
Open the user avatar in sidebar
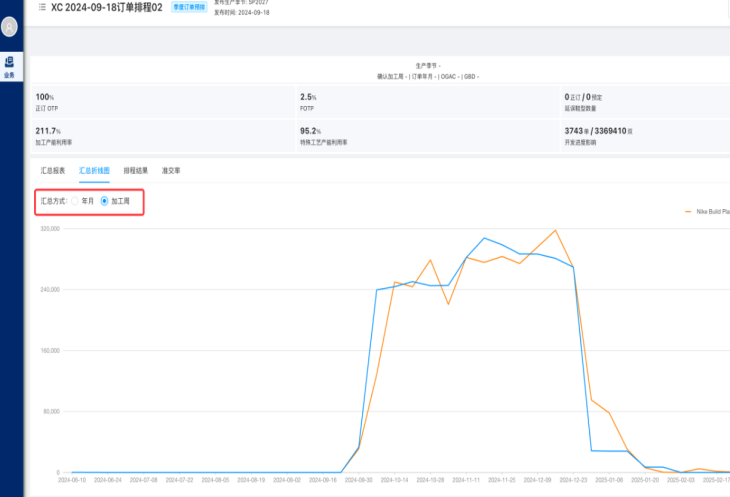(x=9, y=27)
